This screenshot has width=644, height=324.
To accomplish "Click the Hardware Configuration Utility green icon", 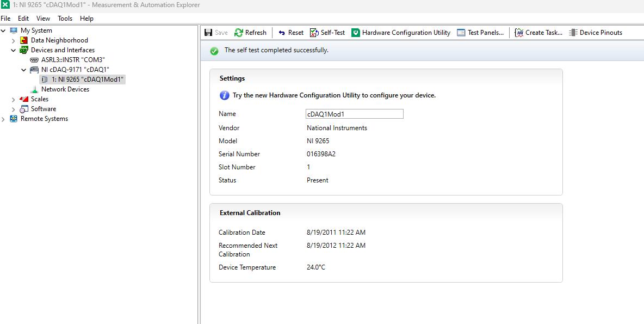I will pos(356,33).
